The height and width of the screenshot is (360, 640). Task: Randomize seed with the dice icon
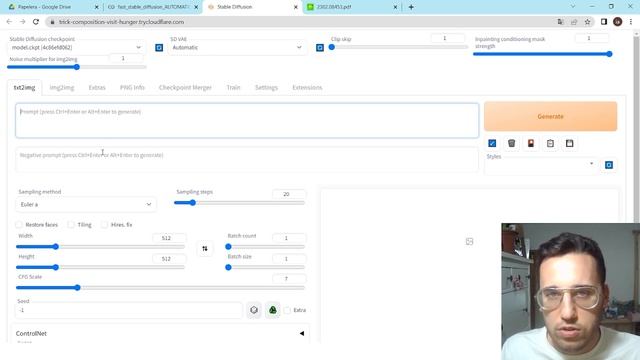tap(254, 310)
